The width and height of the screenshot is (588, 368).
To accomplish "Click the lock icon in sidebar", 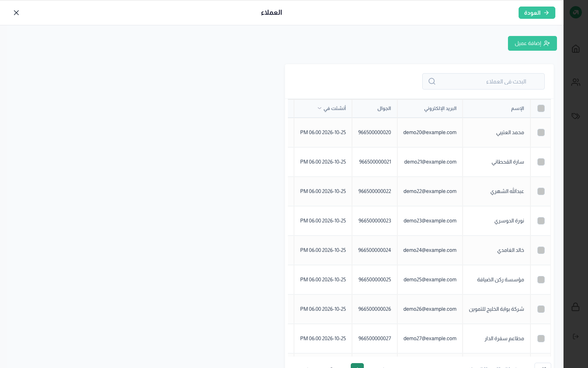I will tap(576, 307).
